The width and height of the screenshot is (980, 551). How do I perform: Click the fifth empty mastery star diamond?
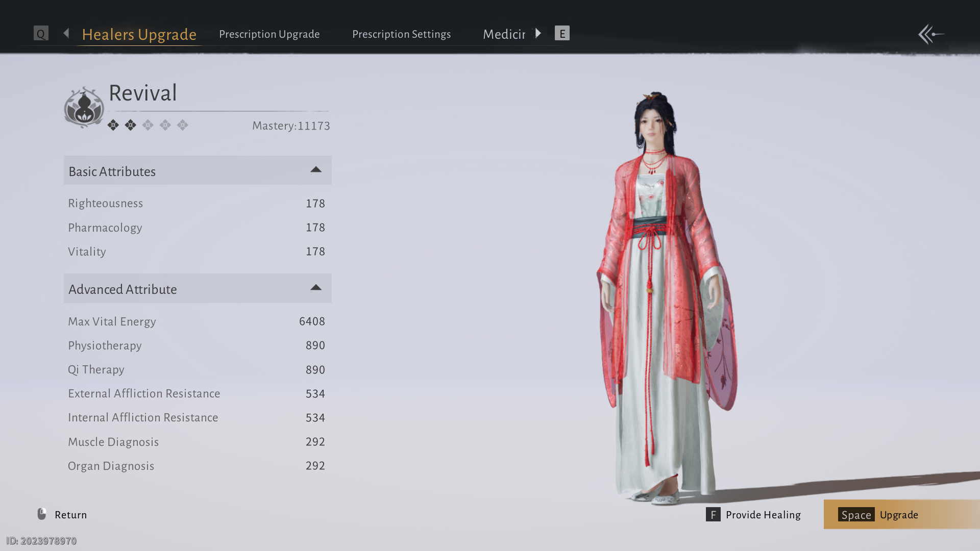click(183, 125)
